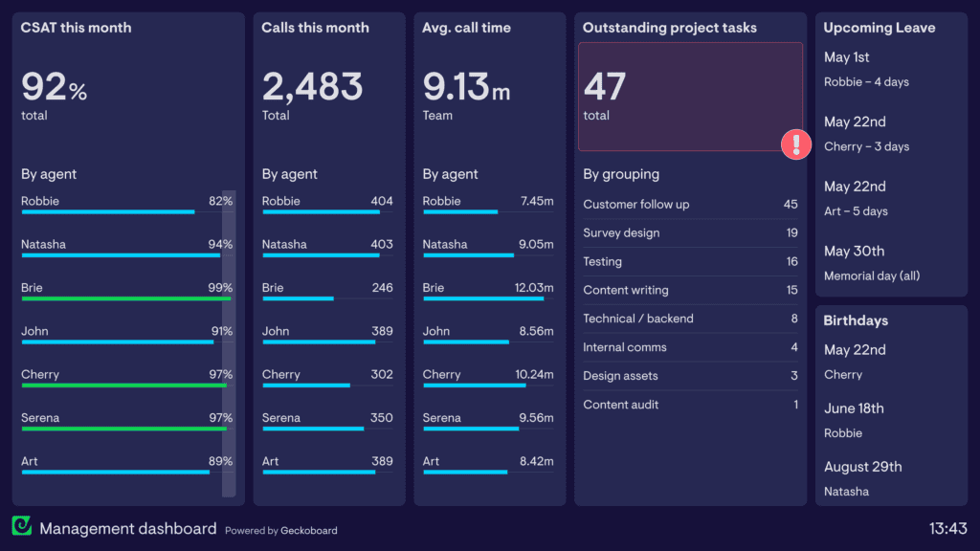This screenshot has height=551, width=980.
Task: Open the Customer follow up grouping row
Action: [x=689, y=205]
